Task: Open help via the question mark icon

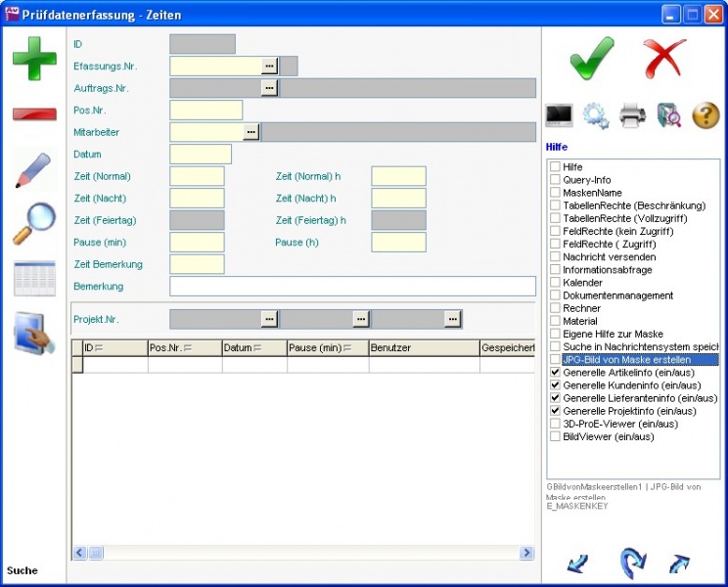Action: coord(705,115)
